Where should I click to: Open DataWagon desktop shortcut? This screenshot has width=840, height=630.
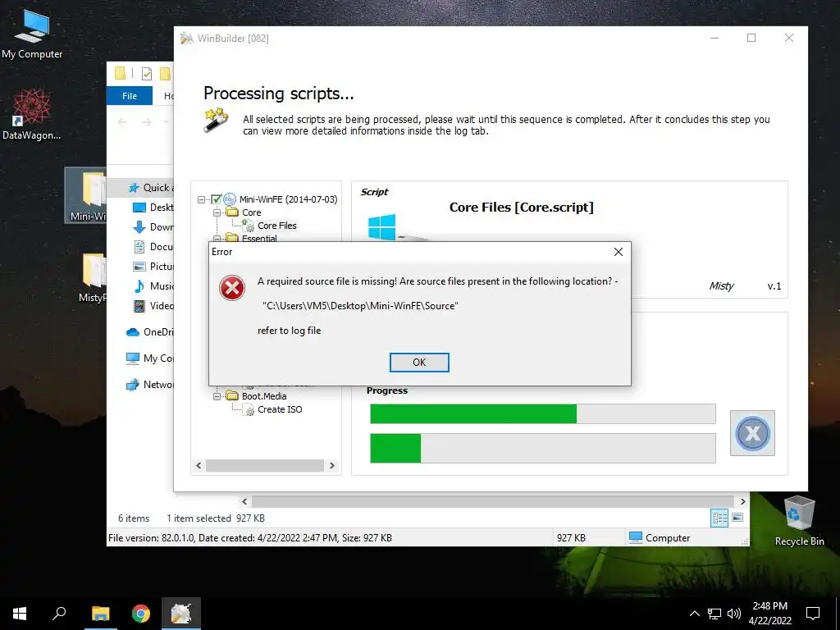click(32, 115)
